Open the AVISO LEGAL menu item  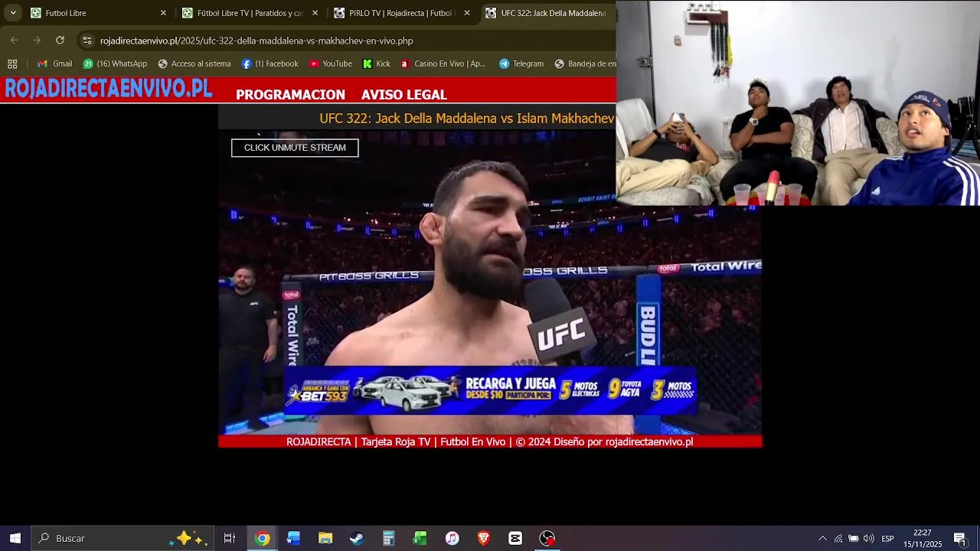(404, 95)
